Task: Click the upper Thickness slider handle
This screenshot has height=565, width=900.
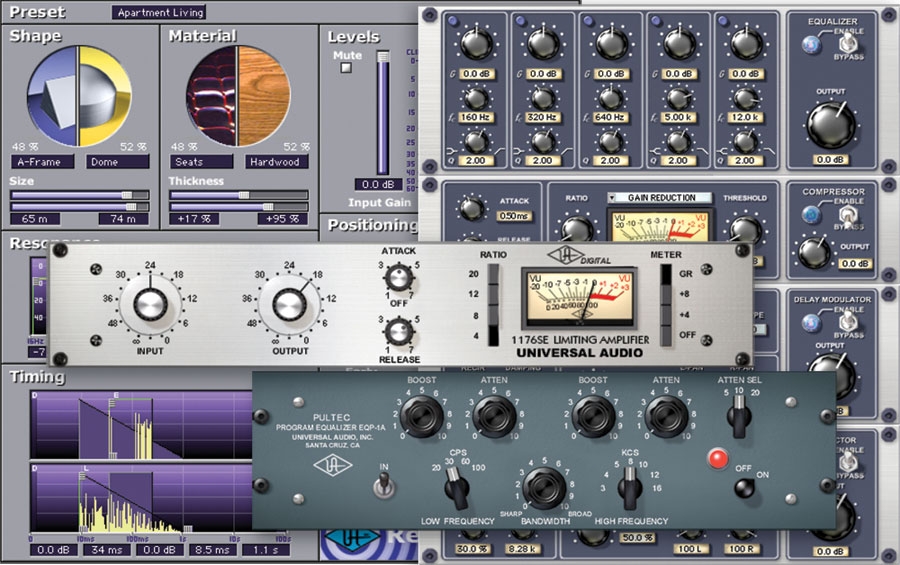Action: [x=244, y=195]
